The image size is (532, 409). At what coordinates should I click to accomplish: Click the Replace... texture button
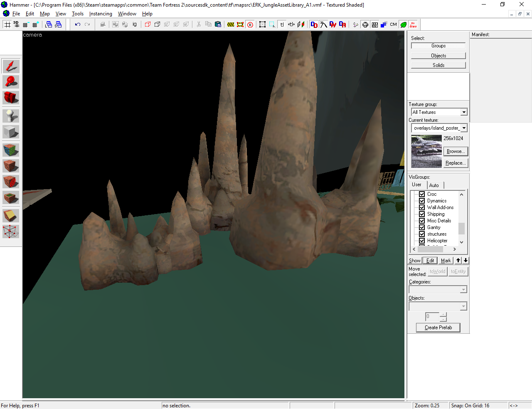456,163
